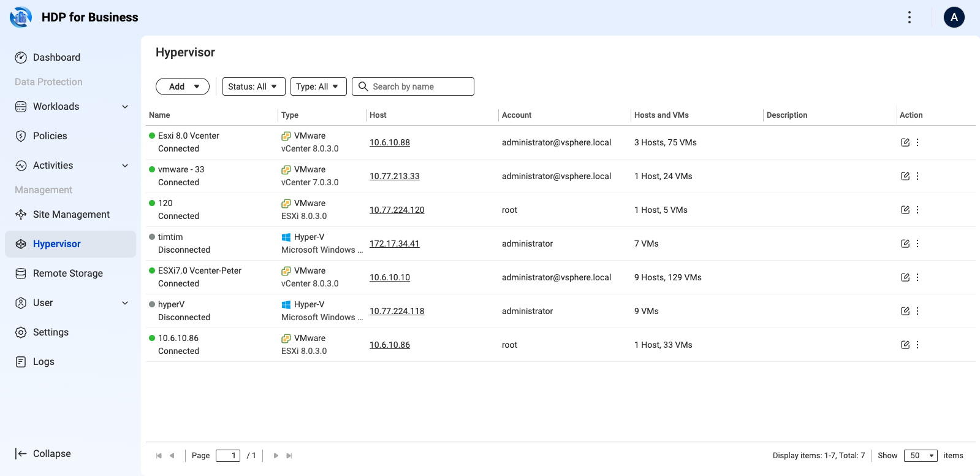Screen dimensions: 980x476
Task: Open more actions for vmware - 33 row
Action: (917, 176)
